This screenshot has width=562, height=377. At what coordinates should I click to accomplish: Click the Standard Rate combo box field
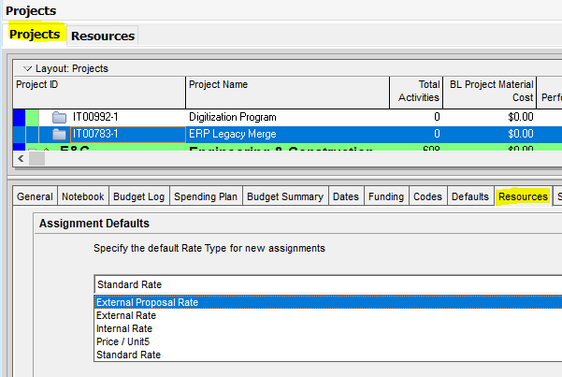click(328, 285)
